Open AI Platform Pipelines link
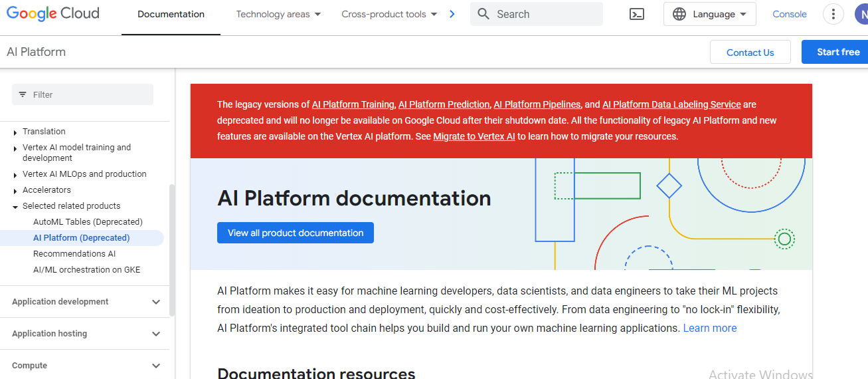The image size is (868, 379). pyautogui.click(x=537, y=104)
